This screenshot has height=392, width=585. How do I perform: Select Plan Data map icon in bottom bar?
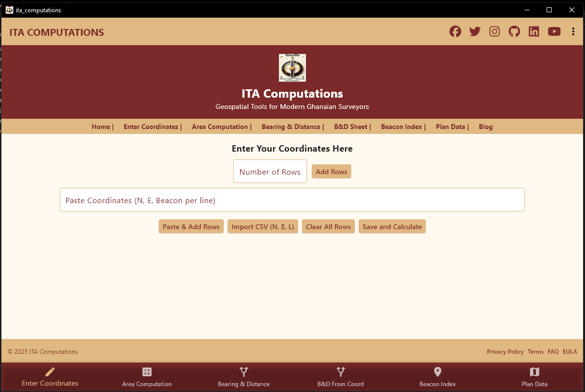click(534, 371)
